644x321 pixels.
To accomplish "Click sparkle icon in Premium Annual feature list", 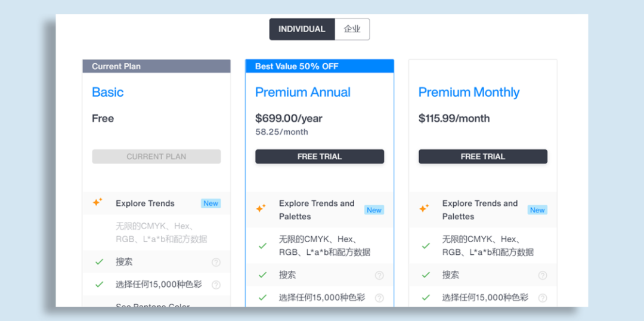I will click(x=261, y=209).
